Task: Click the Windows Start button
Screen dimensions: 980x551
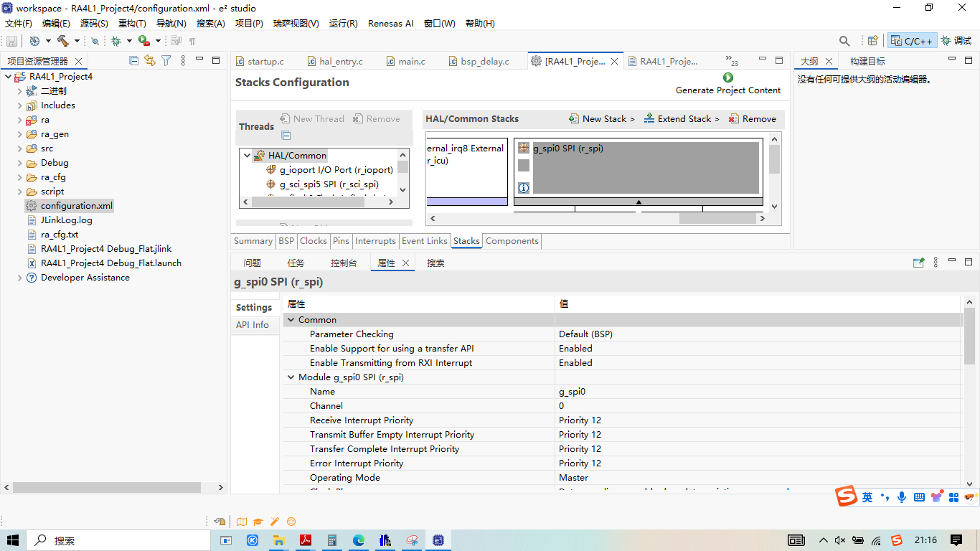Action: point(13,540)
